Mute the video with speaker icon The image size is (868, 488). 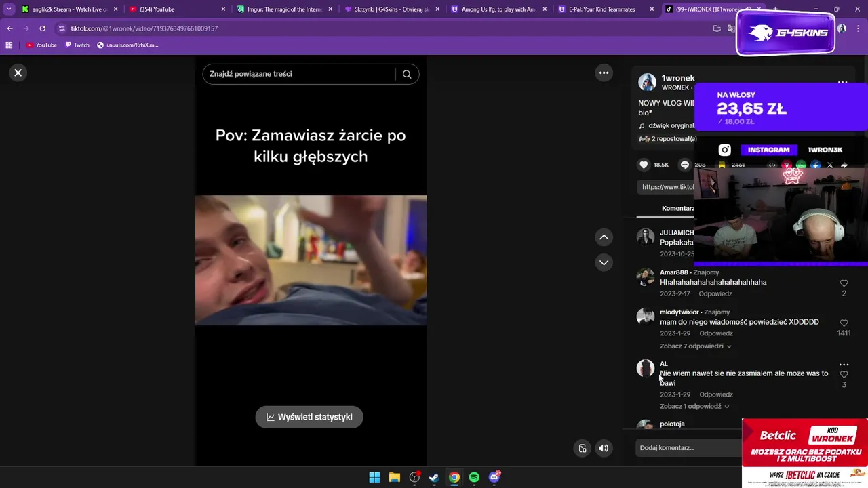coord(604,448)
